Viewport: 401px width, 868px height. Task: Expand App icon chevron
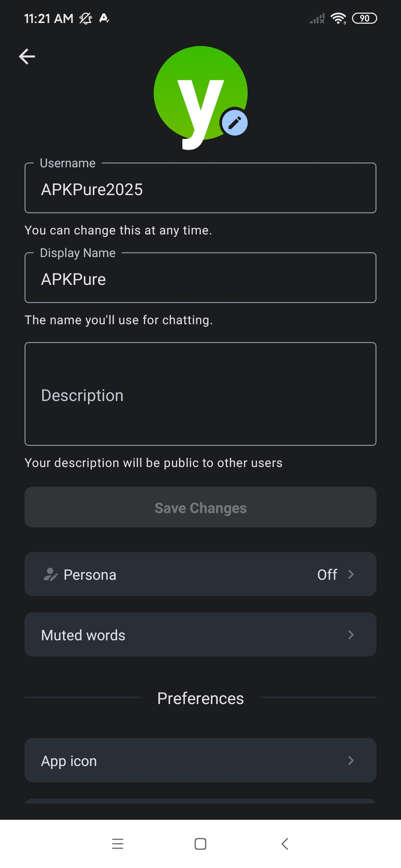click(x=351, y=760)
